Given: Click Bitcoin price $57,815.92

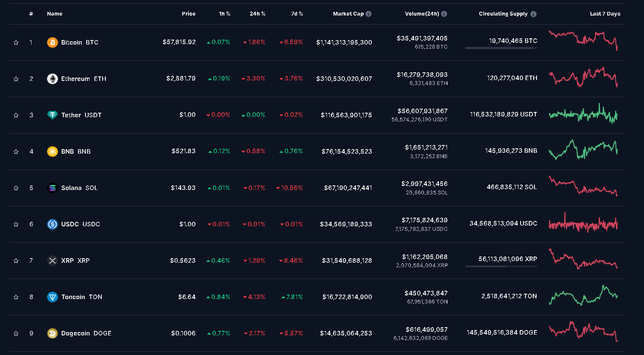Looking at the screenshot, I should click(179, 42).
